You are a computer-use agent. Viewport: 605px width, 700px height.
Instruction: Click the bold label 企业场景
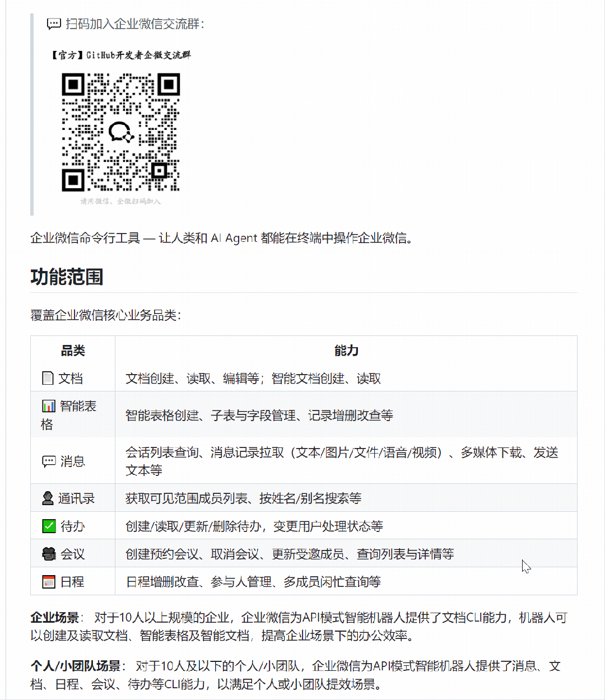(x=55, y=618)
